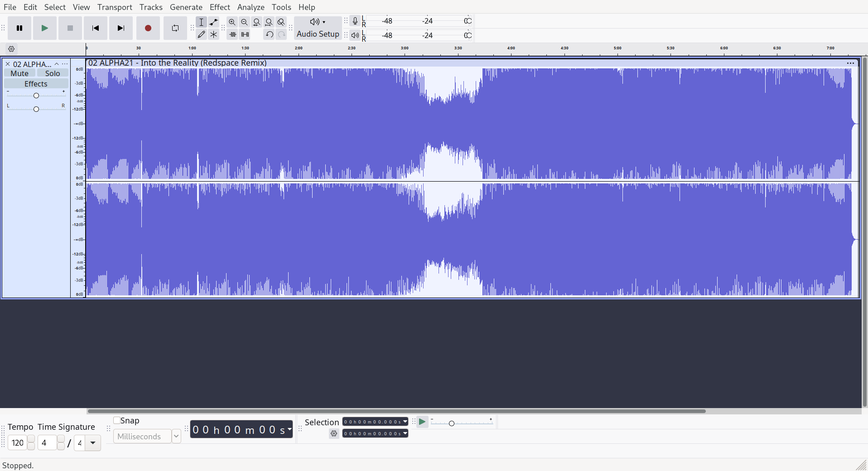Open track panel three-dot menu
868x471 pixels.
coord(65,64)
